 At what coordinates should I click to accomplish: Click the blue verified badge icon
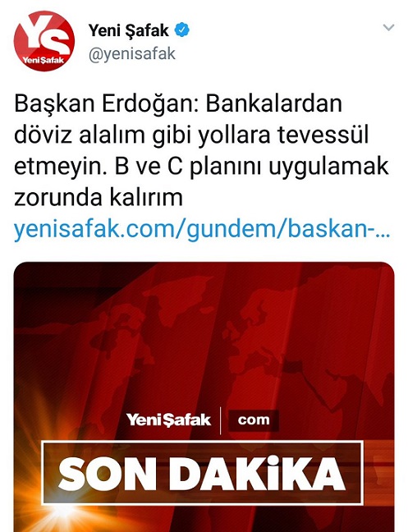pos(181,30)
